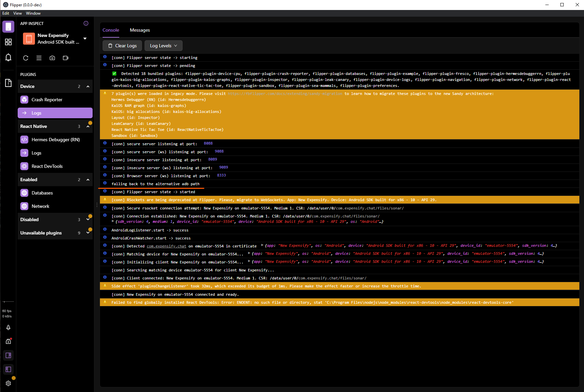584x392 pixels.
Task: Collapse the Enabled plugins section
Action: tap(55, 180)
